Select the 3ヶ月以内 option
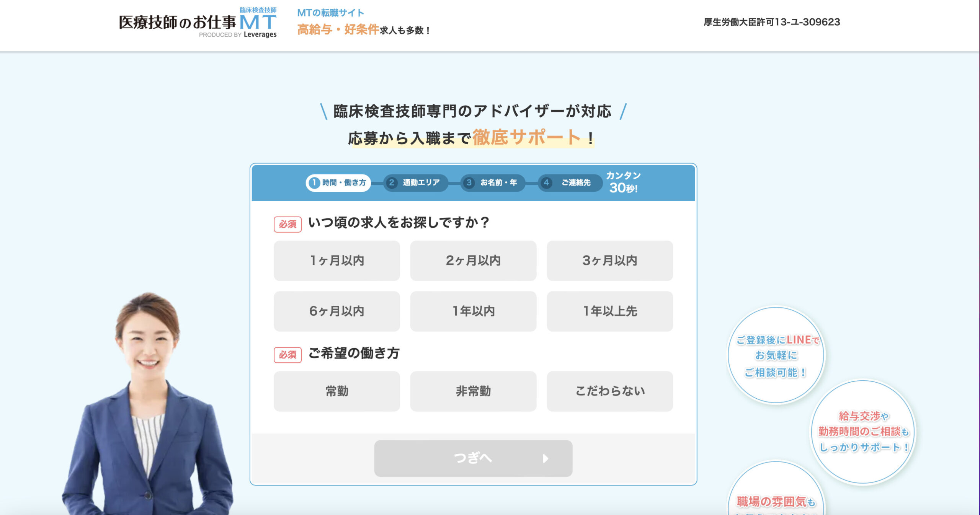This screenshot has height=515, width=980. [609, 261]
